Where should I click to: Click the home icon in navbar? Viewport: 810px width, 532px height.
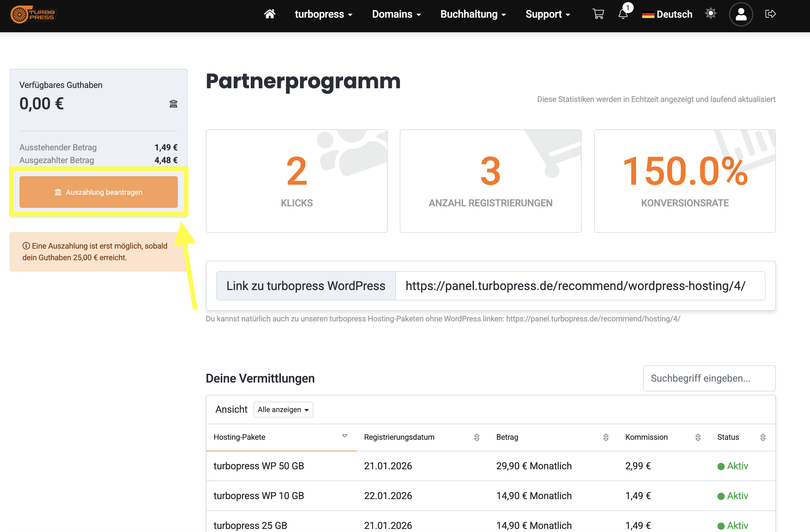click(269, 14)
